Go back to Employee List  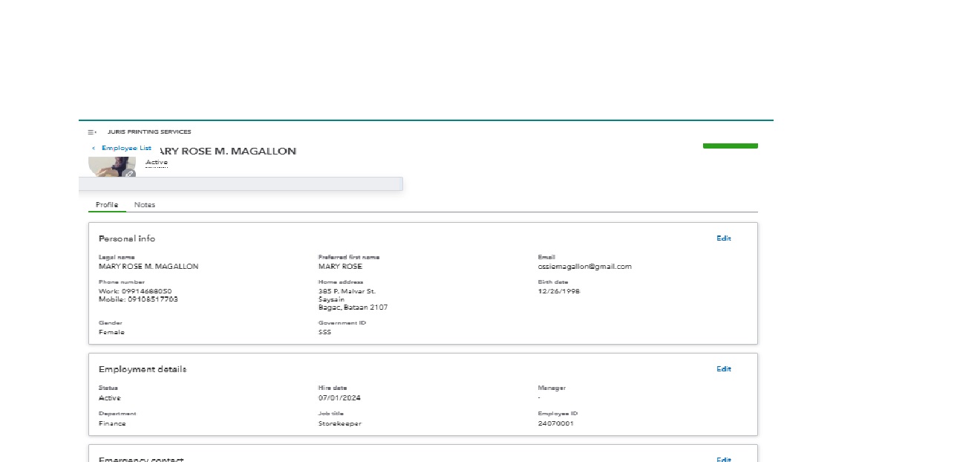(x=122, y=148)
